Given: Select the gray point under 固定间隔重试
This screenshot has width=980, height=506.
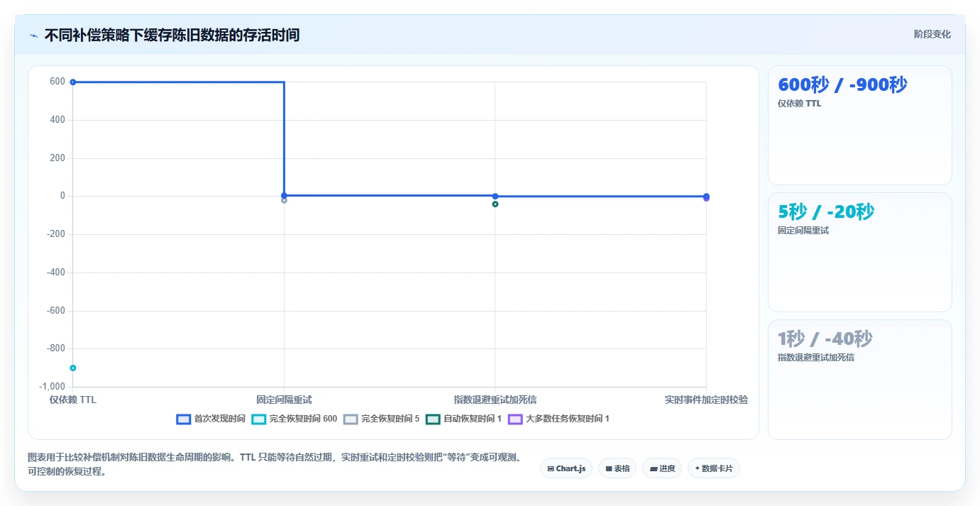Looking at the screenshot, I should 284,200.
